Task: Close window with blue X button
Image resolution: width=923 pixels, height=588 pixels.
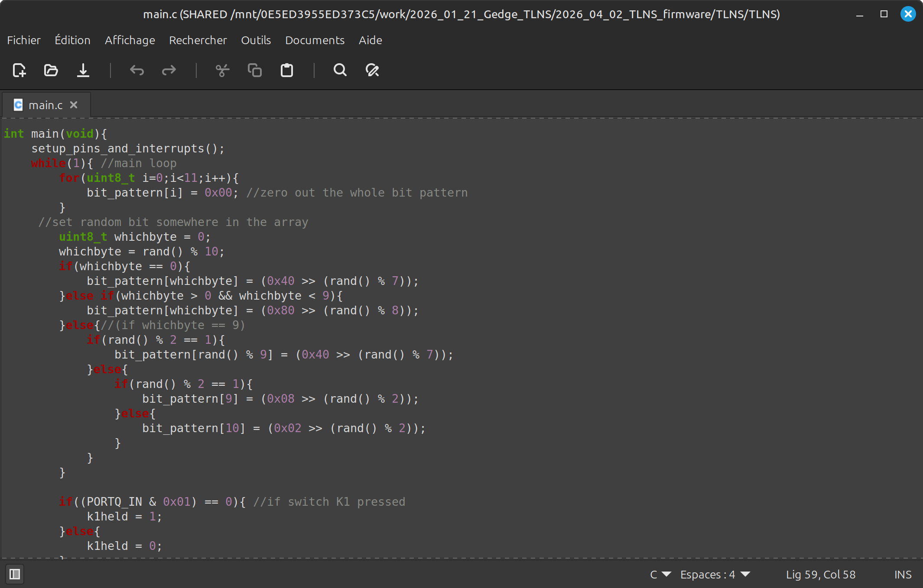Action: click(908, 14)
